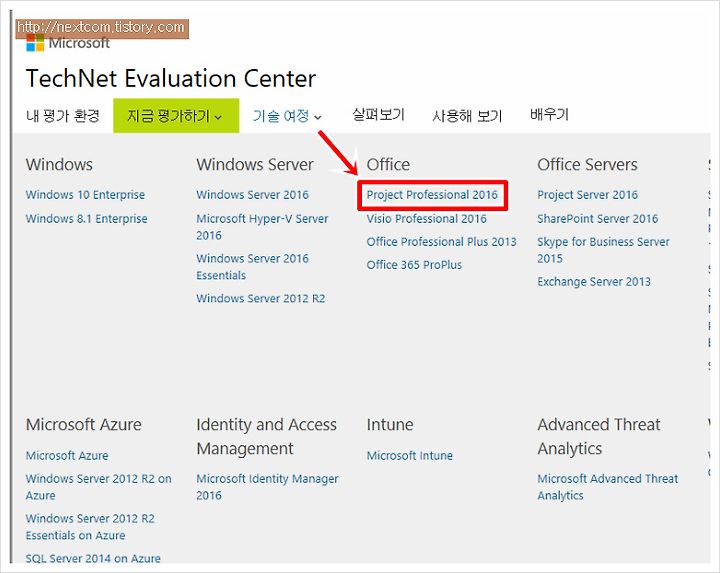Open the first Windows Server 2016 link
The width and height of the screenshot is (720, 573).
253,195
